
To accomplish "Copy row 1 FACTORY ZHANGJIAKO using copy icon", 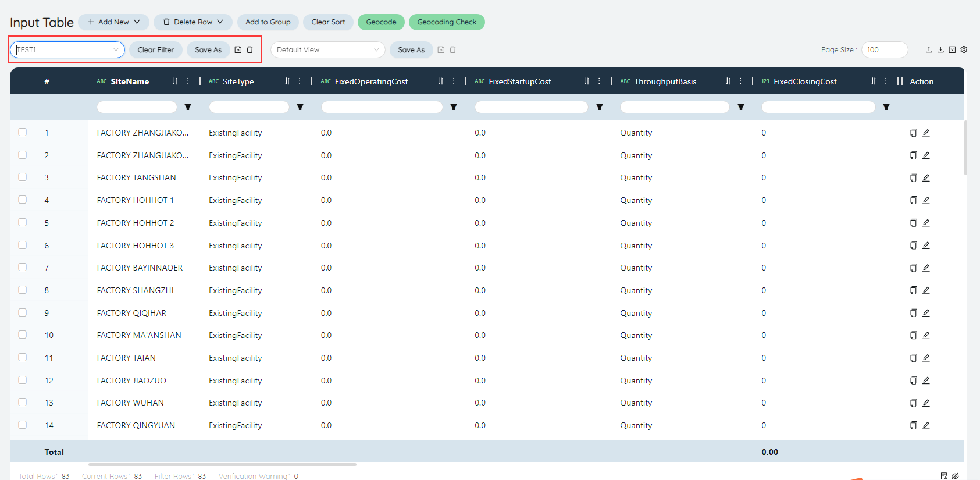I will point(914,133).
